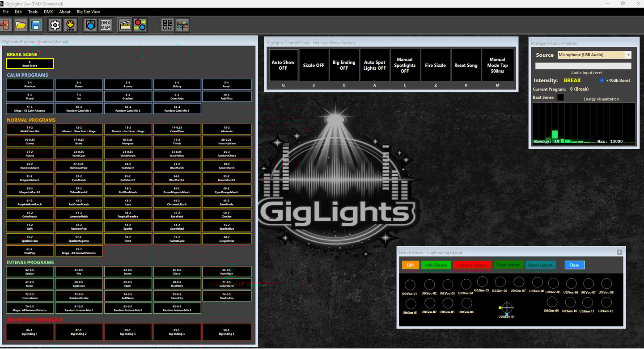Click the Fire Sizzle button

click(x=435, y=65)
